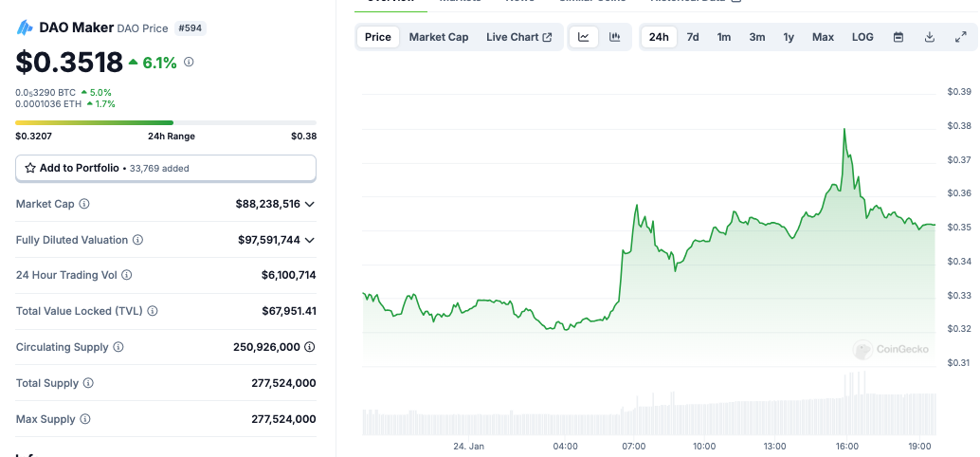The height and width of the screenshot is (457, 980).
Task: Toggle the LOG scale option
Action: [x=862, y=37]
